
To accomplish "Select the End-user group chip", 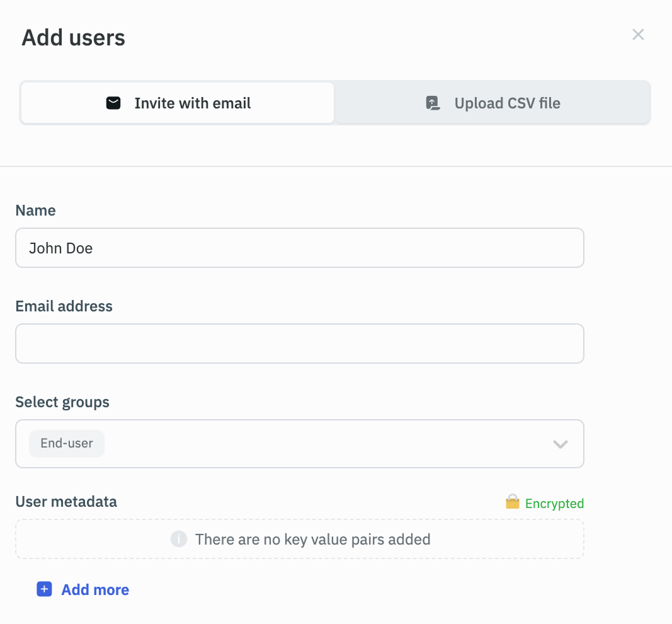I will (67, 444).
